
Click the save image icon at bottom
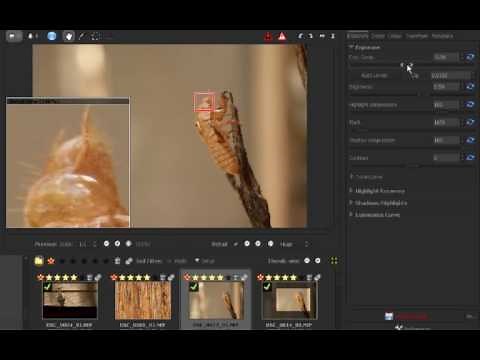(389, 316)
